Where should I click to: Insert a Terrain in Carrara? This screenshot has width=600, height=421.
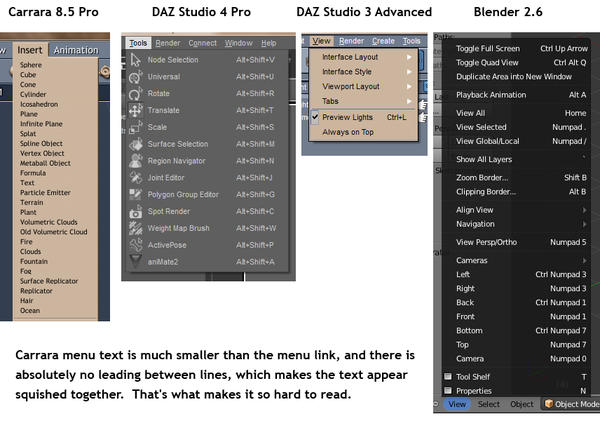31,202
